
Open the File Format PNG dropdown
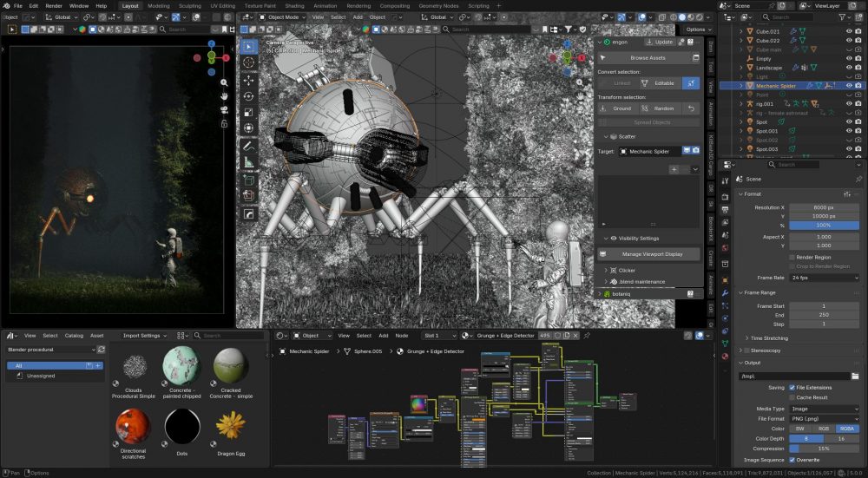click(824, 418)
